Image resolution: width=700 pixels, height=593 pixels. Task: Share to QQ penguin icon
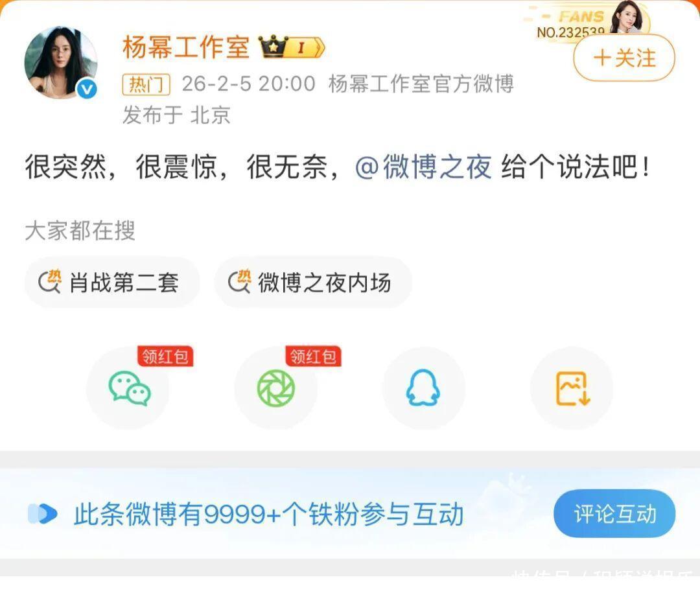(x=423, y=388)
